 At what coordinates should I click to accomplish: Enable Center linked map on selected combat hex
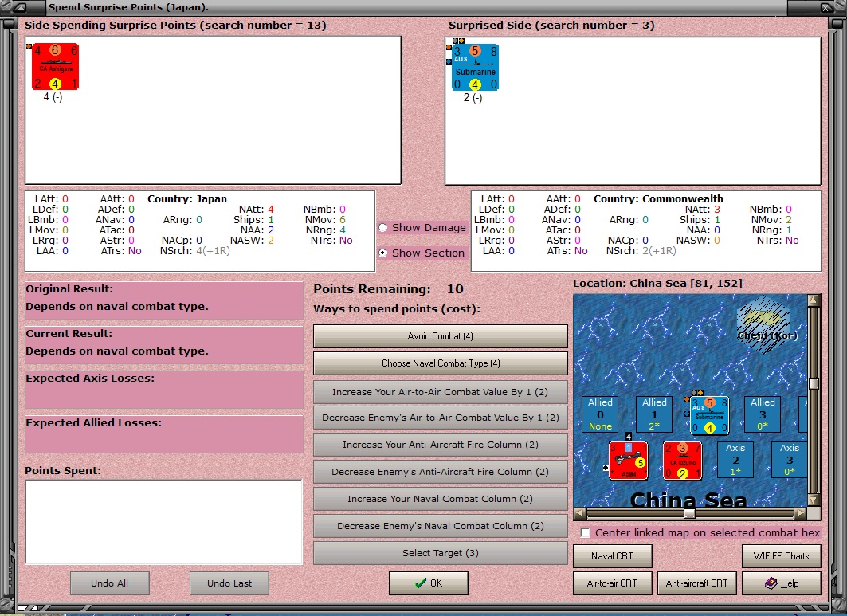pos(585,533)
